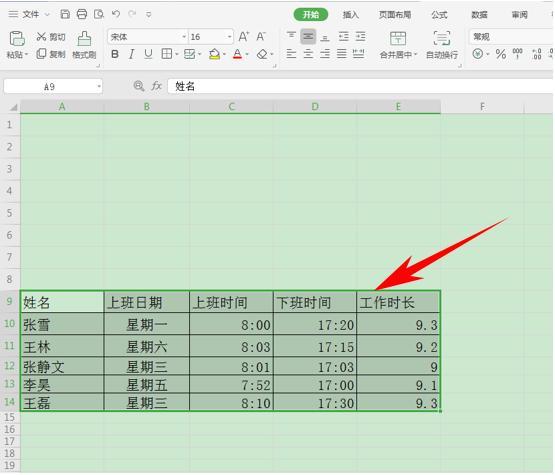Click the Increase Font Size icon
The image size is (555, 475).
pyautogui.click(x=244, y=36)
